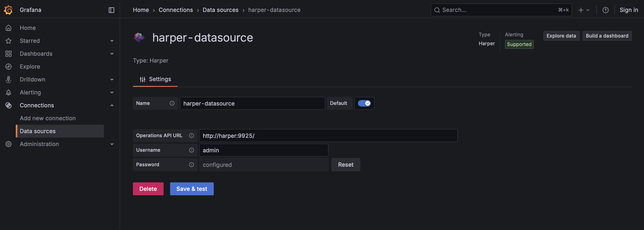Click the Harper datasource logo
Viewport: 644px width, 230px height.
pos(139,38)
